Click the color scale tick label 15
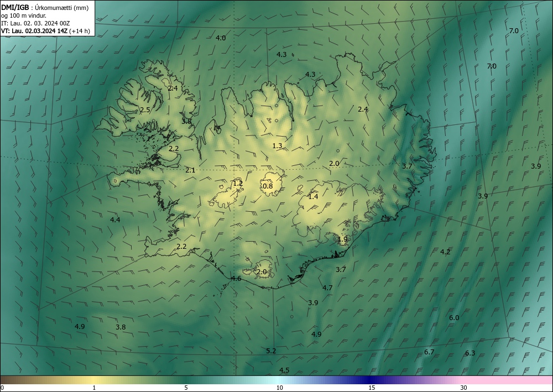Screen dimensions: 553x392 372,388
